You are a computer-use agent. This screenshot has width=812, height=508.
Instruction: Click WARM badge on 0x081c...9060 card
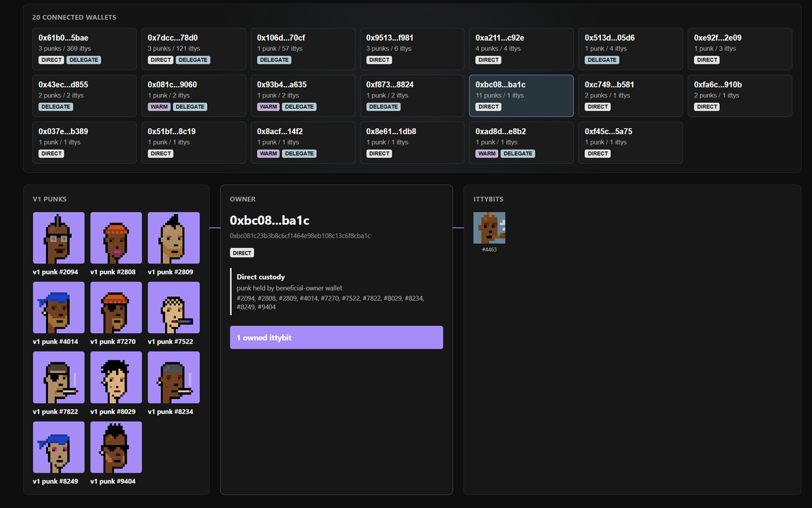159,106
